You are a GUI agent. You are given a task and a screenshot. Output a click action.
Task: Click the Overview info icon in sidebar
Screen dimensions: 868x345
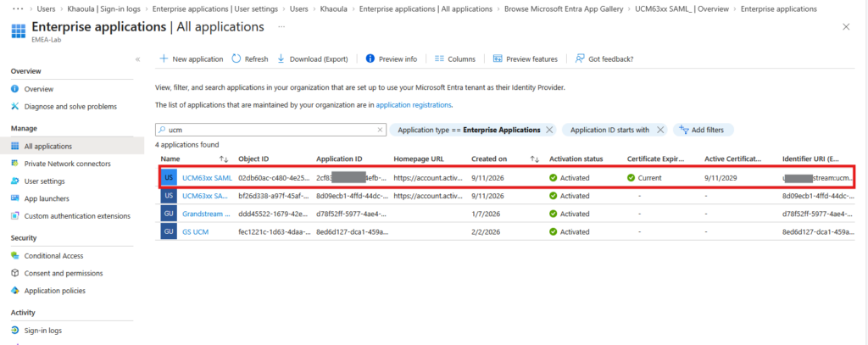(15, 89)
